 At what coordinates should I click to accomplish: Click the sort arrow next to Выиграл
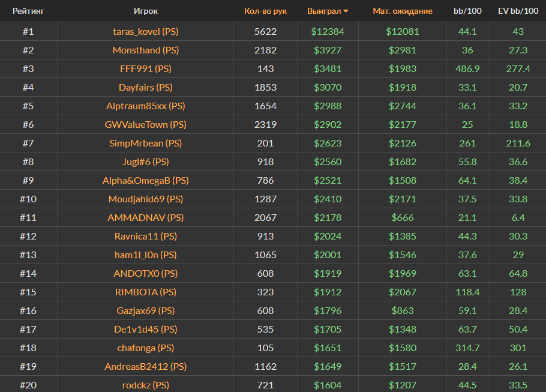click(x=346, y=11)
